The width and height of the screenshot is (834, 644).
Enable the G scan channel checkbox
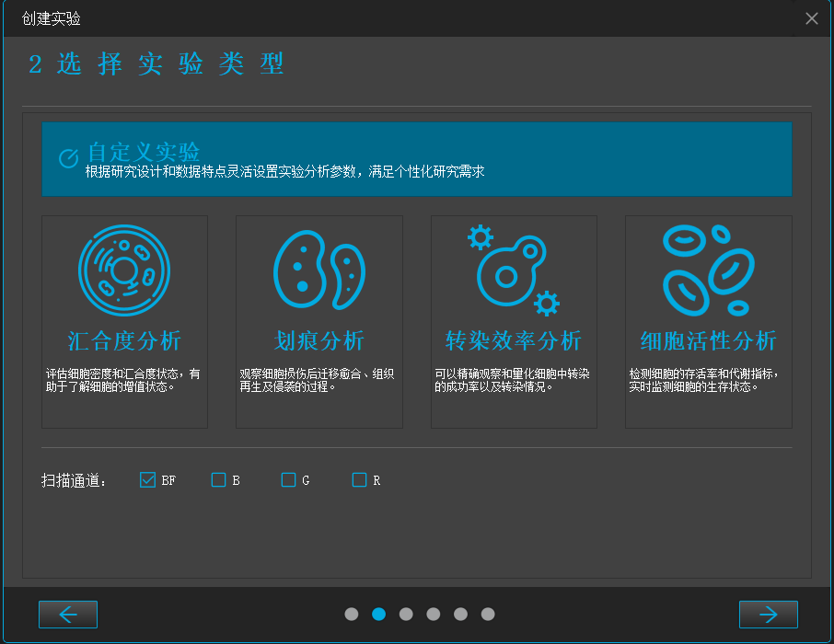[288, 479]
